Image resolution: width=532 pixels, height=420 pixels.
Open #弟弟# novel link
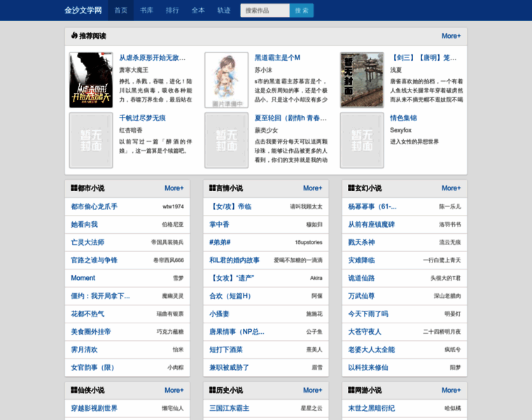click(220, 242)
